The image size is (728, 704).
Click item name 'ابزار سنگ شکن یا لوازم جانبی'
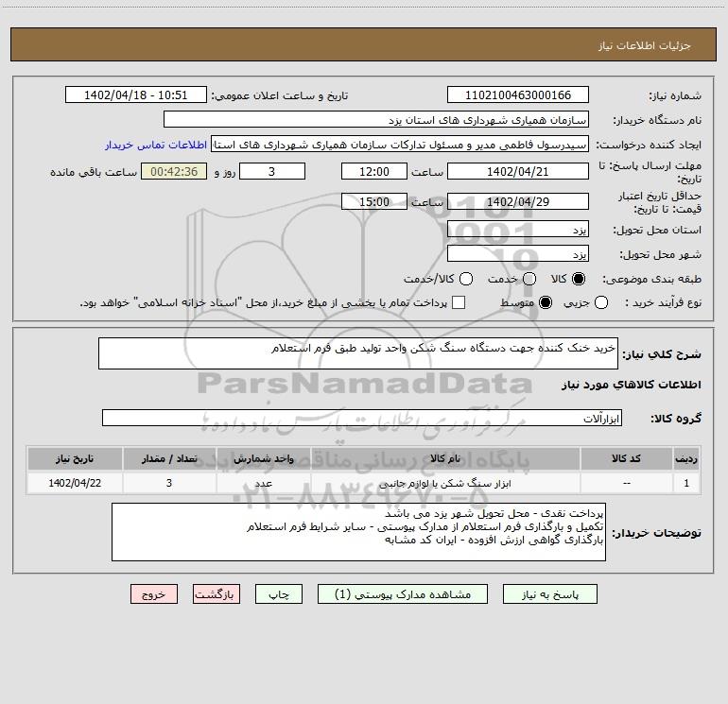click(444, 484)
